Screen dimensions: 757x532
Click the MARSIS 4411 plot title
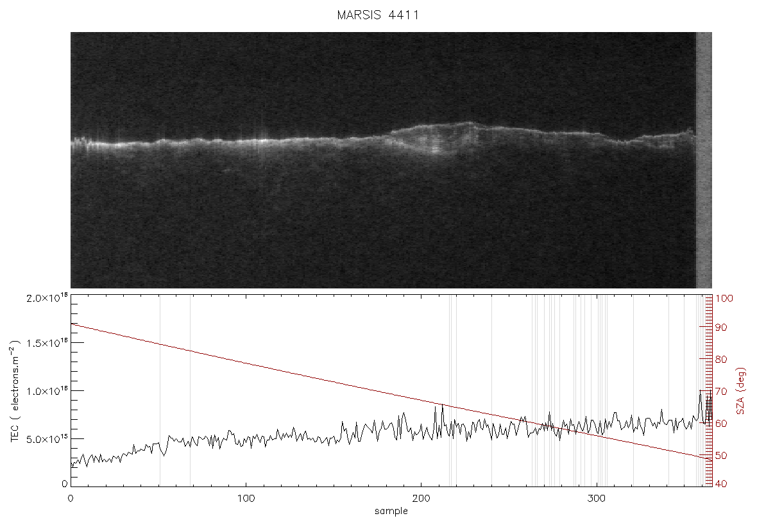[378, 15]
